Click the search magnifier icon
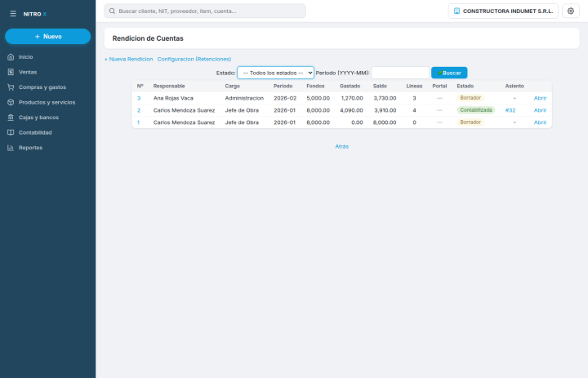The image size is (588, 378). 112,11
